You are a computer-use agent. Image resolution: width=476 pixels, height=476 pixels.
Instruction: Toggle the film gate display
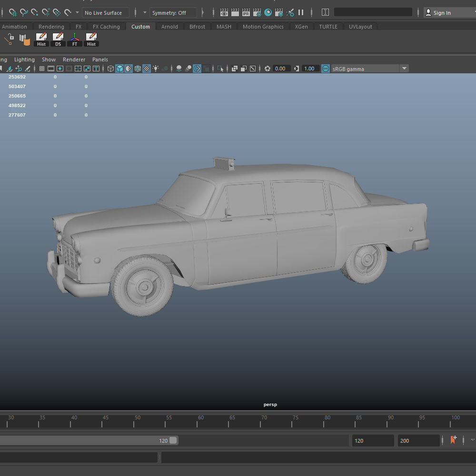pos(51,69)
